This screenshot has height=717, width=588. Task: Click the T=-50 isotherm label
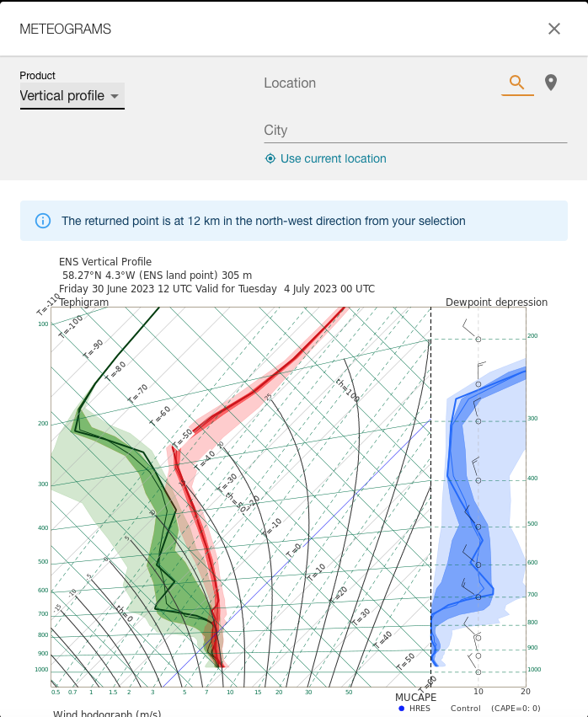[x=183, y=438]
